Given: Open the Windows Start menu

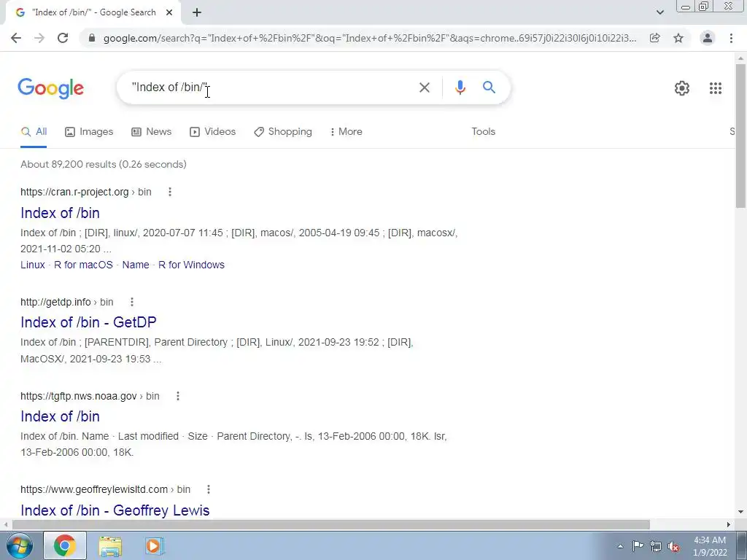Looking at the screenshot, I should [18, 545].
